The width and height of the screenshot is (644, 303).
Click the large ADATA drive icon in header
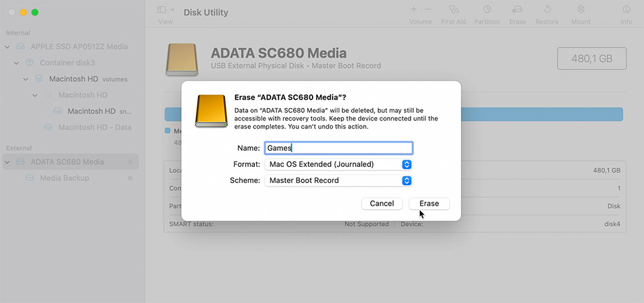tap(182, 60)
